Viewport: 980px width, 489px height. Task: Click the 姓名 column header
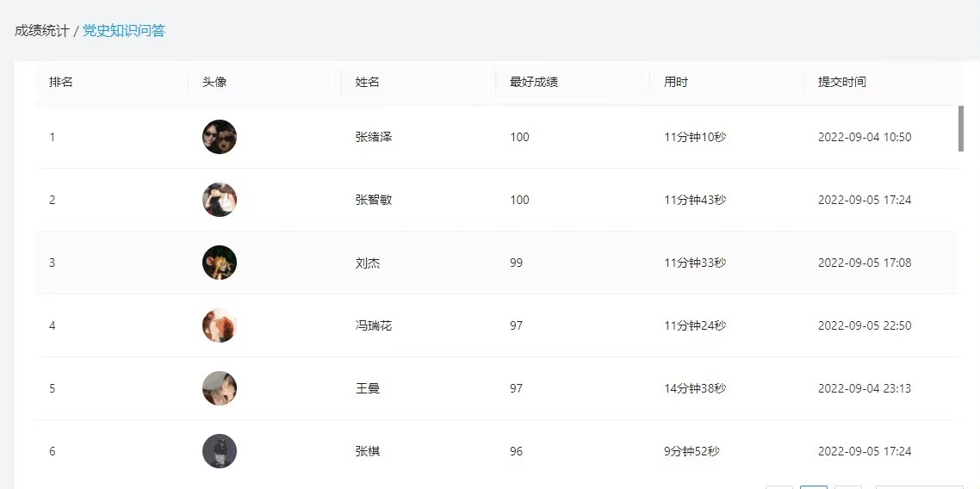click(x=368, y=82)
